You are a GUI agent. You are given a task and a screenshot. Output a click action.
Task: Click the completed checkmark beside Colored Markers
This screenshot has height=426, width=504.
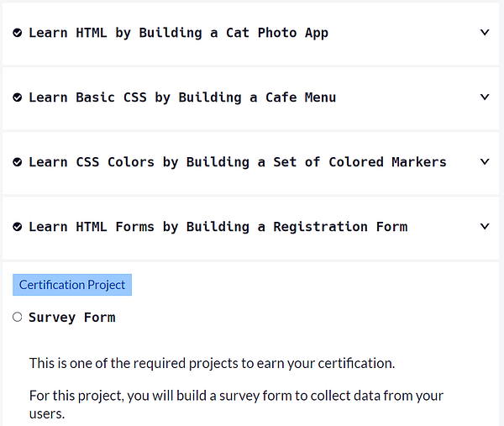18,162
